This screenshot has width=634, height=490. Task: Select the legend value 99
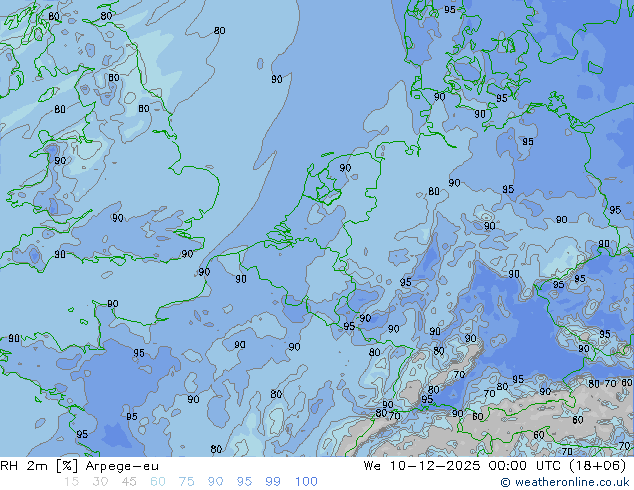(x=273, y=482)
